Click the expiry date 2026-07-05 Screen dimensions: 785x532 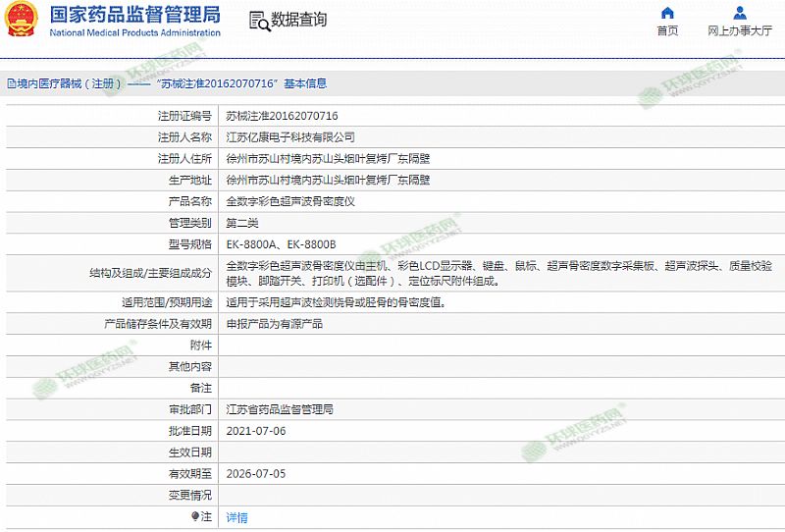[256, 473]
